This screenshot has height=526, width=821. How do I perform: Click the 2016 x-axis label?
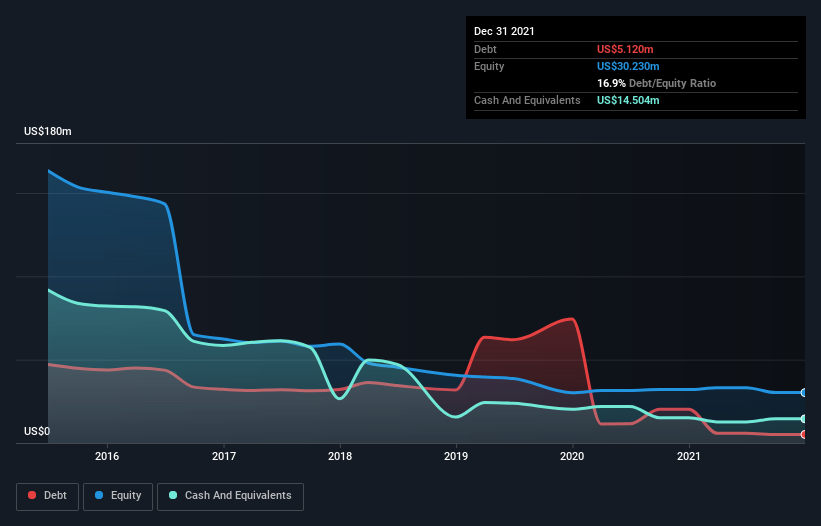pyautogui.click(x=107, y=456)
